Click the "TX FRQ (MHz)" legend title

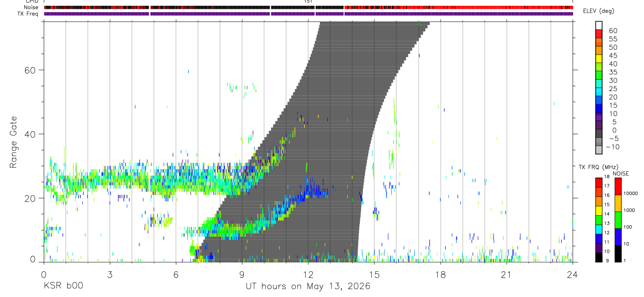point(597,167)
